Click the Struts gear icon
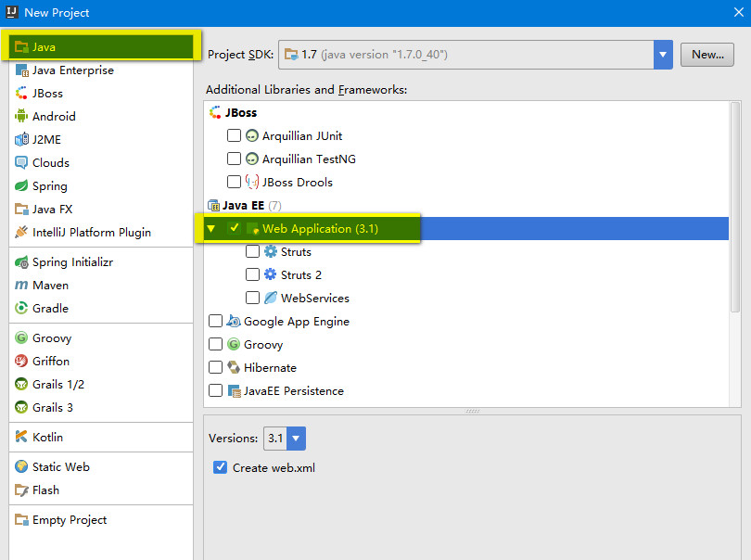The height and width of the screenshot is (560, 751). [x=271, y=251]
